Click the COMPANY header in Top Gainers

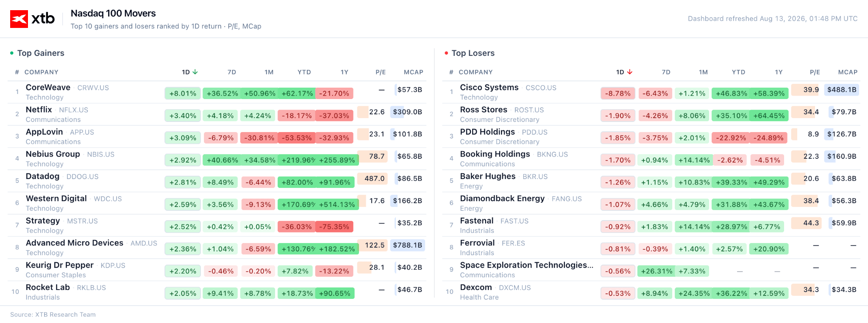coord(42,72)
